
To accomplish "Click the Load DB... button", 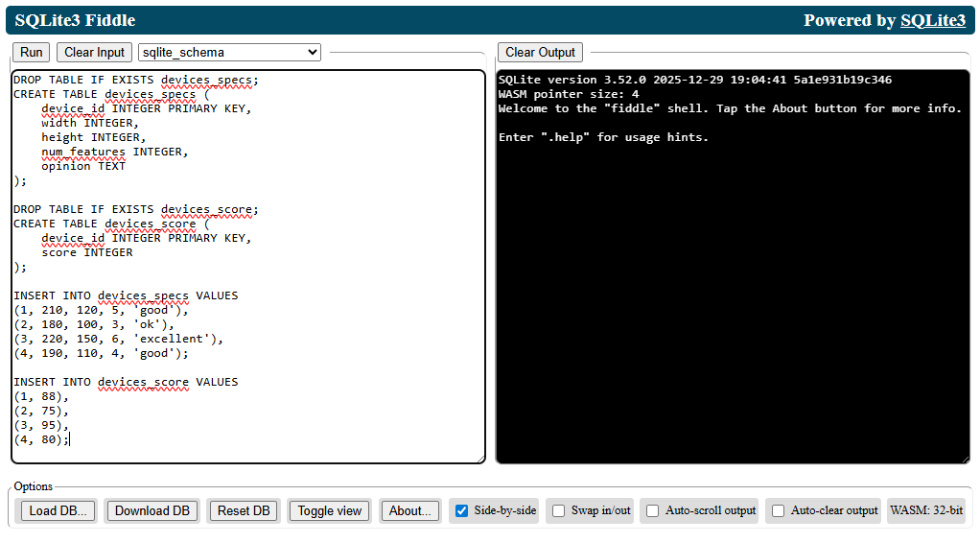I will pyautogui.click(x=58, y=510).
